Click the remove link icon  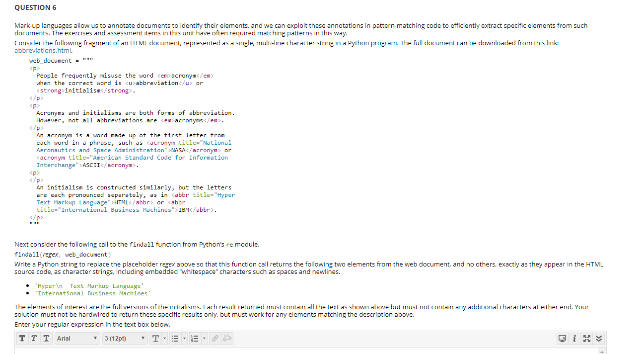pos(227,338)
